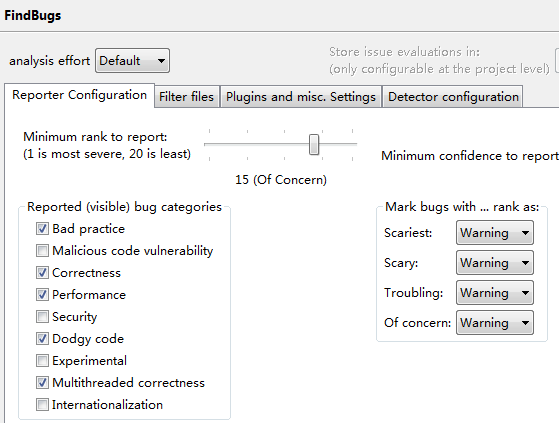Click 'Minimum confidence to report' label
The height and width of the screenshot is (423, 559).
click(470, 156)
